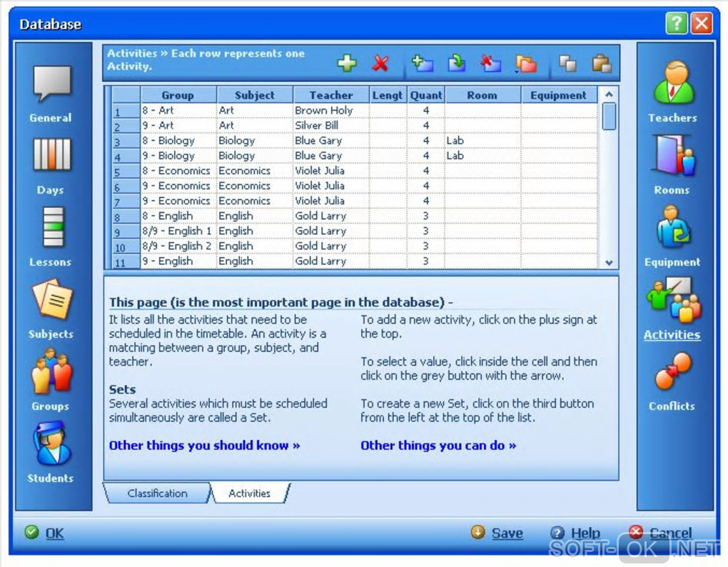The height and width of the screenshot is (567, 728).
Task: Click the Violet Julia cell in row 5
Action: pos(331,171)
